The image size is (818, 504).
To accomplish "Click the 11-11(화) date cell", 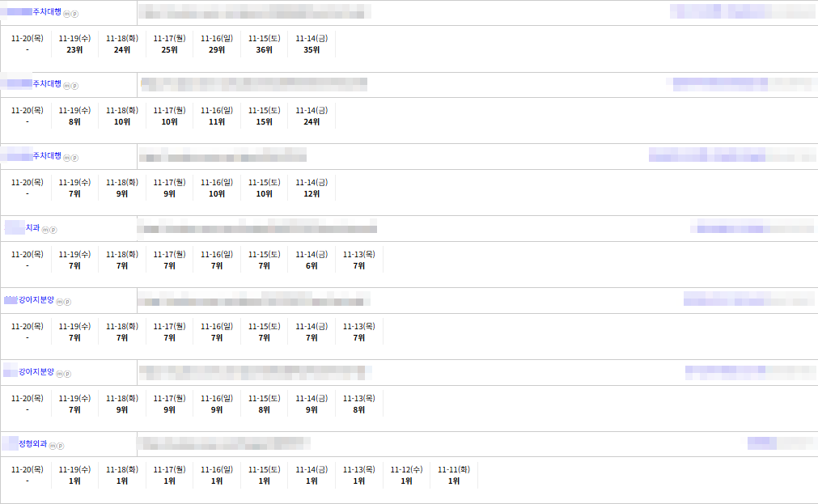I will pos(454,469).
